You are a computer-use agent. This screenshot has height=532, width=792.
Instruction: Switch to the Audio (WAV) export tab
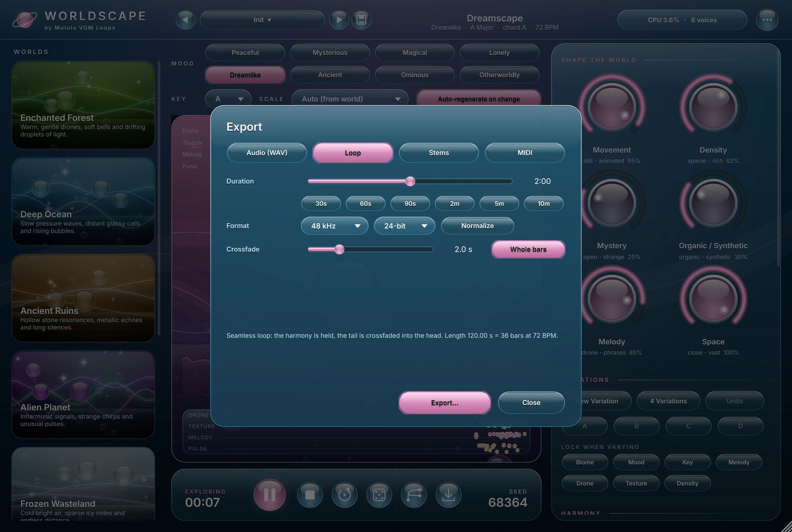point(267,152)
